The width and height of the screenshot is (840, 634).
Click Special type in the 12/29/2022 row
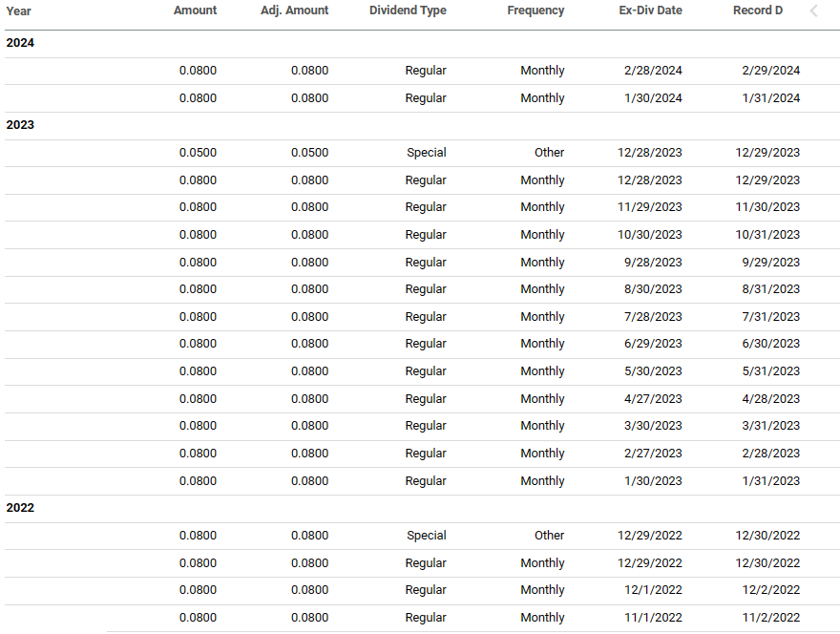[x=427, y=536]
